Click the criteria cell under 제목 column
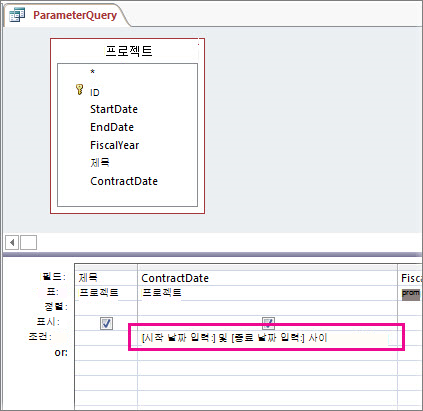 coord(106,338)
